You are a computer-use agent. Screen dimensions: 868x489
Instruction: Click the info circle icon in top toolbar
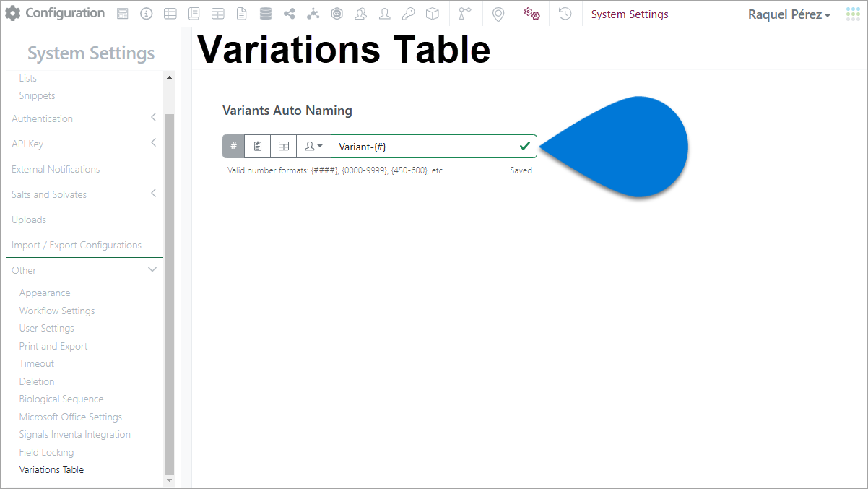(x=146, y=14)
